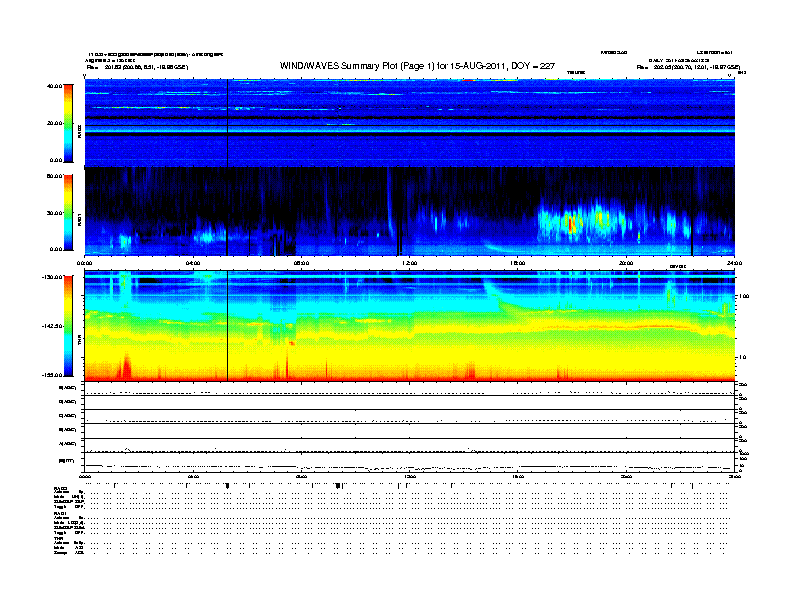
Task: Select 24:00 tick label beneath RAD1 spectrogram
Action: click(x=734, y=263)
